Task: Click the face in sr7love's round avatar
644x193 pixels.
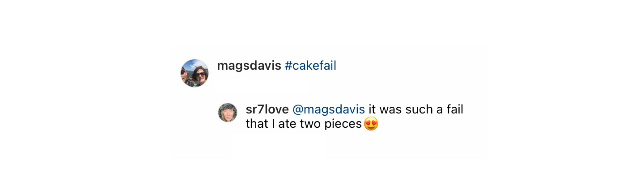Action: 228,114
